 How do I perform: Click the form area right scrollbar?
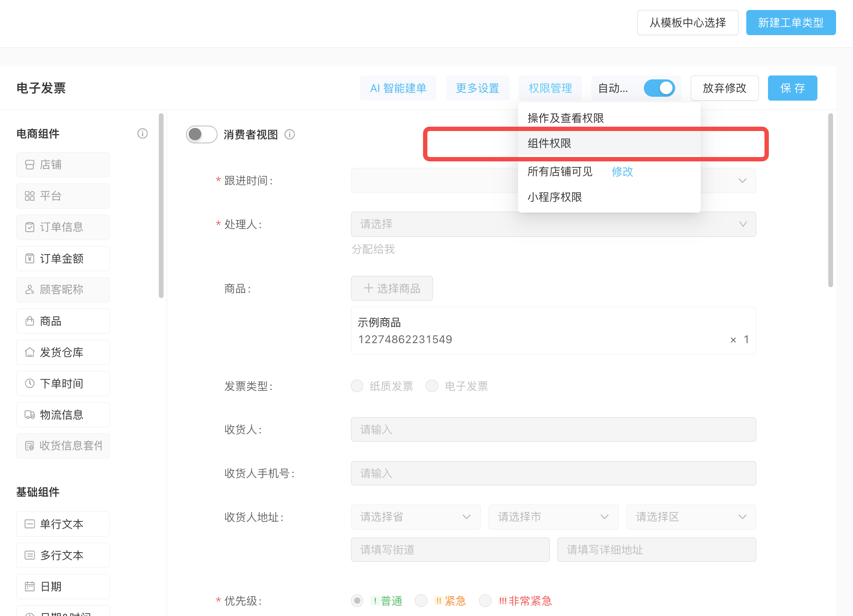(x=830, y=200)
